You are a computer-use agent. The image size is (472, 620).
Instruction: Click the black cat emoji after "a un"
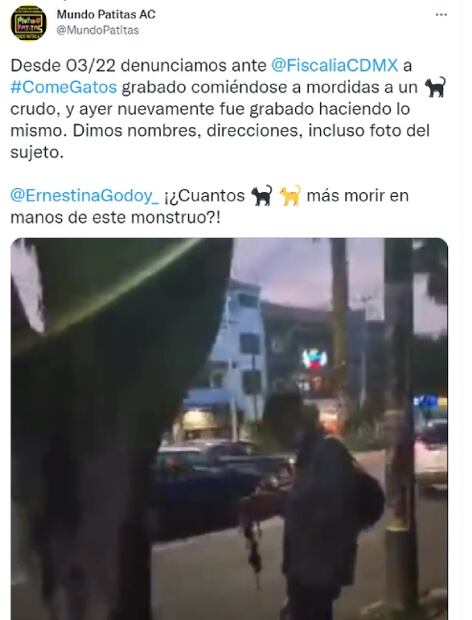[x=435, y=87]
